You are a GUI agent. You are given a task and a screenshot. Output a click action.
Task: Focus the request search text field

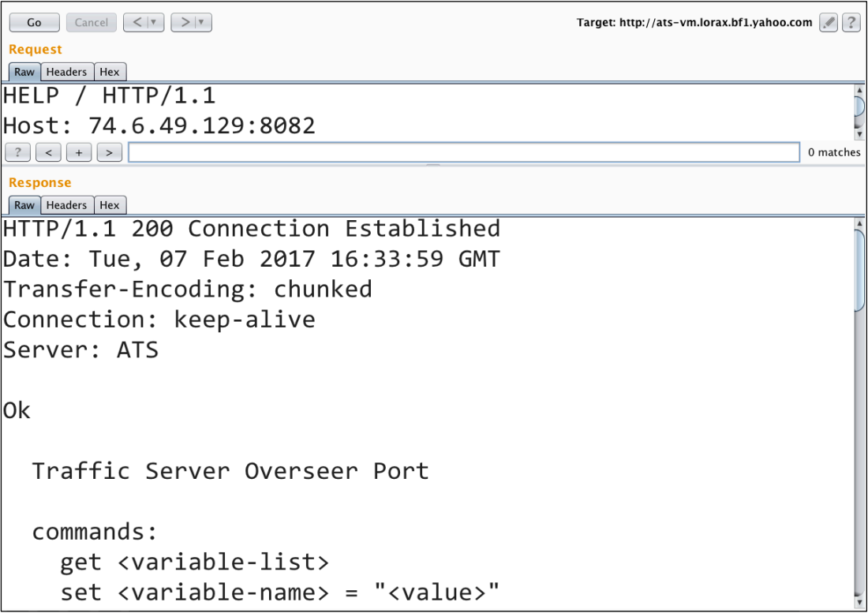pyautogui.click(x=464, y=152)
